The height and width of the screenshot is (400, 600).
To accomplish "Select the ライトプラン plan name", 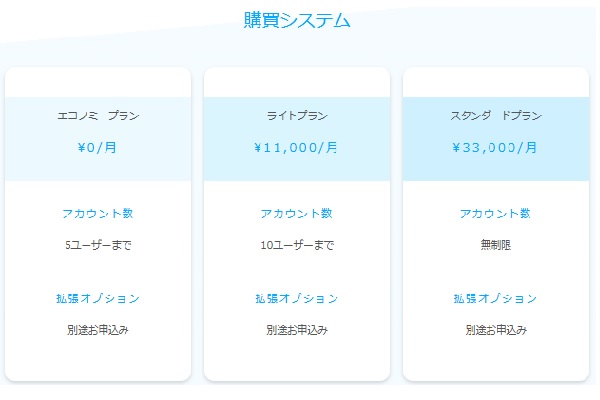I will click(296, 116).
